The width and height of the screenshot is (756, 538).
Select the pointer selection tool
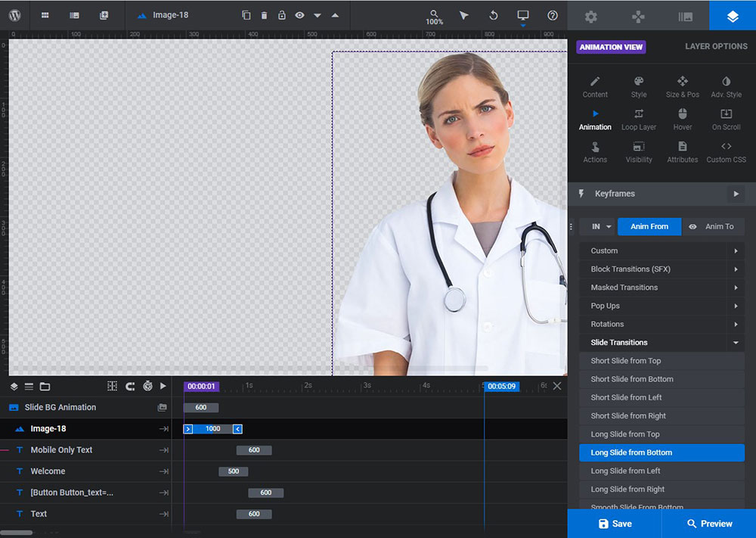(x=464, y=15)
